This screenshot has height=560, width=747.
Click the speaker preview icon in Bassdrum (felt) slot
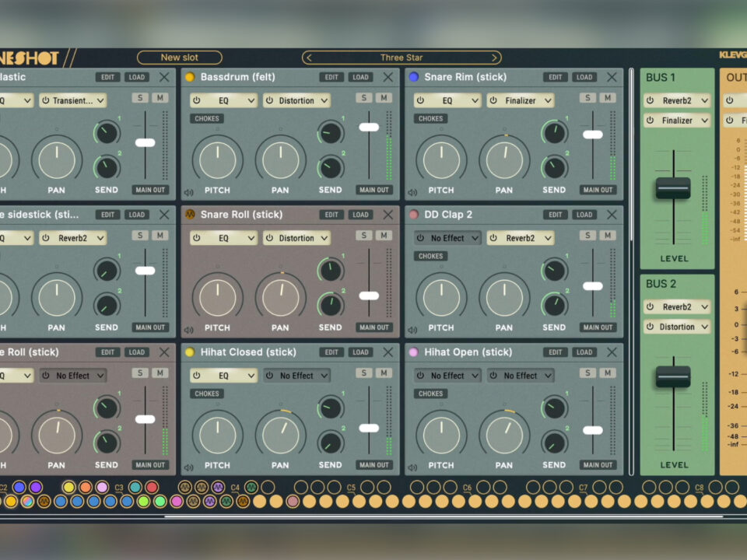[188, 193]
